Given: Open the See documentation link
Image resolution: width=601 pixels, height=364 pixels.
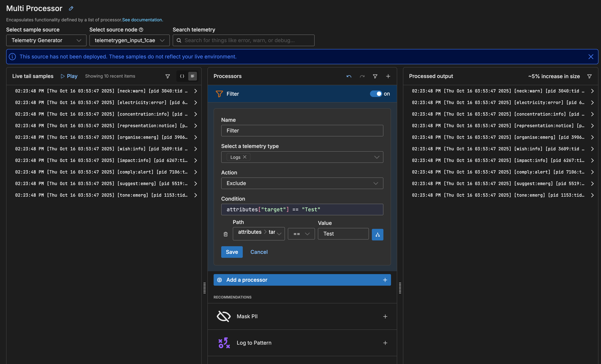Looking at the screenshot, I should click(142, 20).
